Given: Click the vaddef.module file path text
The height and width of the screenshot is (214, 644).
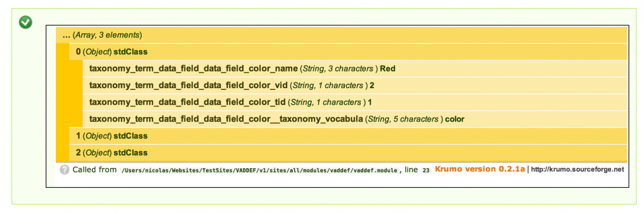Looking at the screenshot, I should point(259,170).
